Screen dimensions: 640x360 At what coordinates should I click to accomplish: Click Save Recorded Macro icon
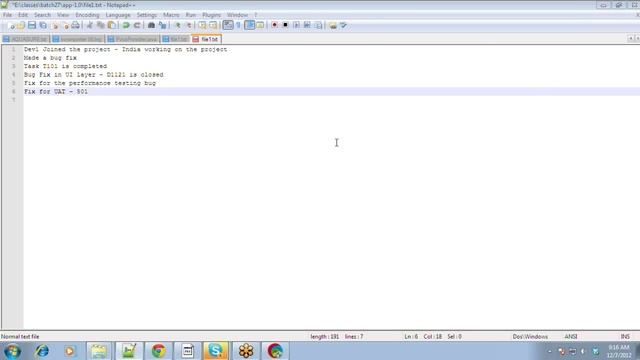318,25
